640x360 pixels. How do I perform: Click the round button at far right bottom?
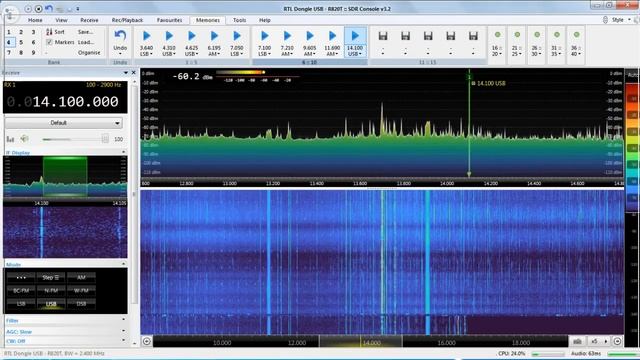(x=617, y=341)
